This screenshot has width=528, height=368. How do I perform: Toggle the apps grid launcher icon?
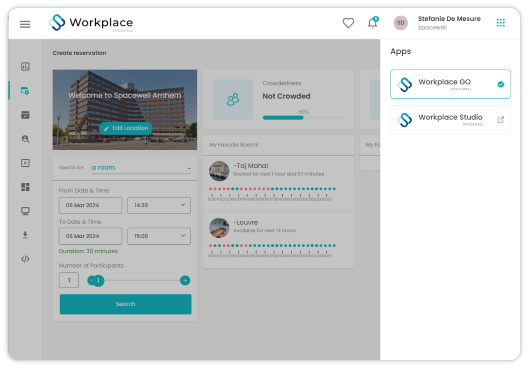(x=501, y=23)
